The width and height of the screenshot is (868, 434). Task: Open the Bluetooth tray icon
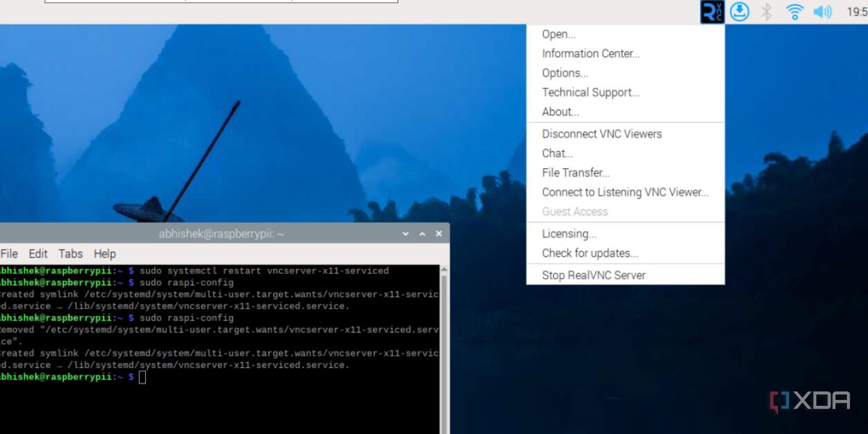pos(767,12)
